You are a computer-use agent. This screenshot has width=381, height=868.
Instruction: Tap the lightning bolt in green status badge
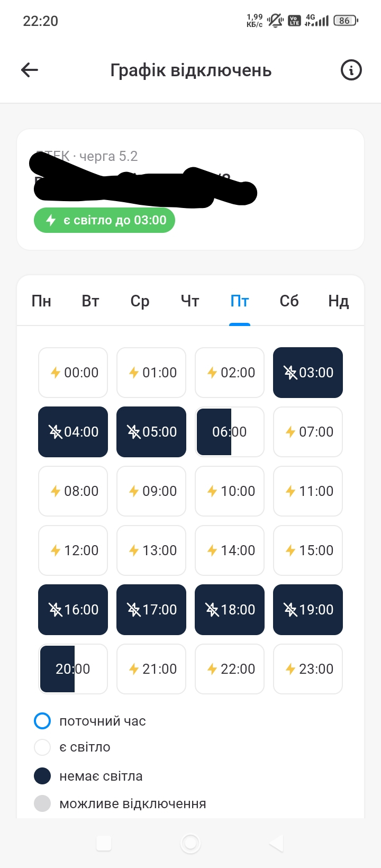(51, 220)
